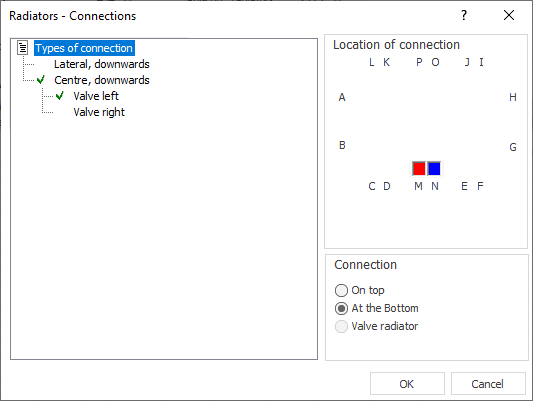
Task: Choose the Valve radiator radio option
Action: [341, 326]
